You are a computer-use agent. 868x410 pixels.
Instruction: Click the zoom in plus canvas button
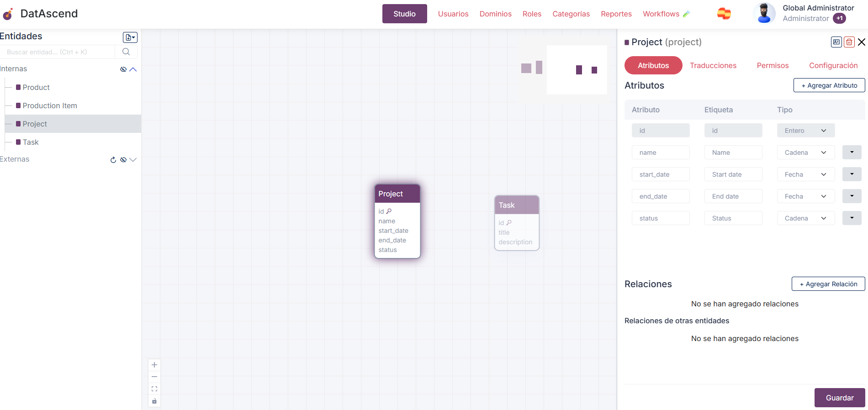pyautogui.click(x=154, y=365)
